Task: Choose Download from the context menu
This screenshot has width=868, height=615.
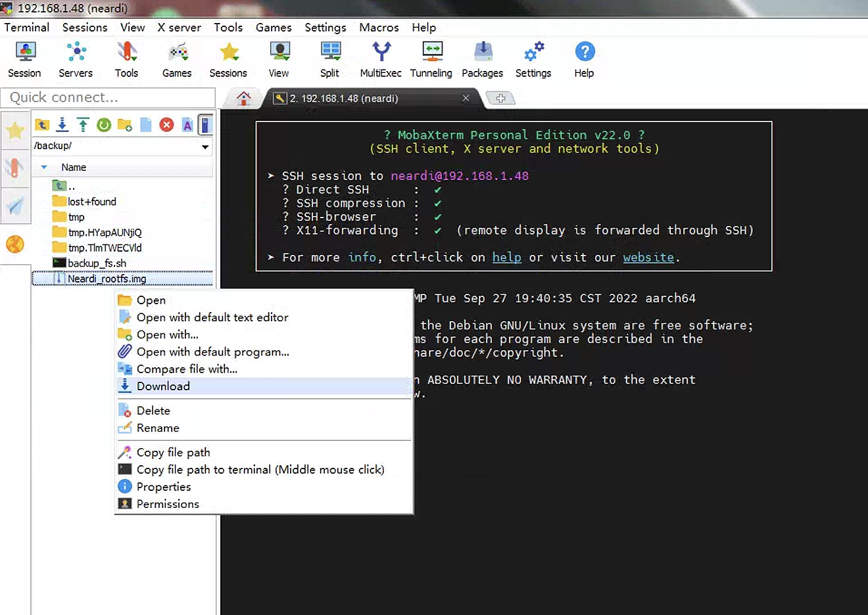Action: point(264,386)
